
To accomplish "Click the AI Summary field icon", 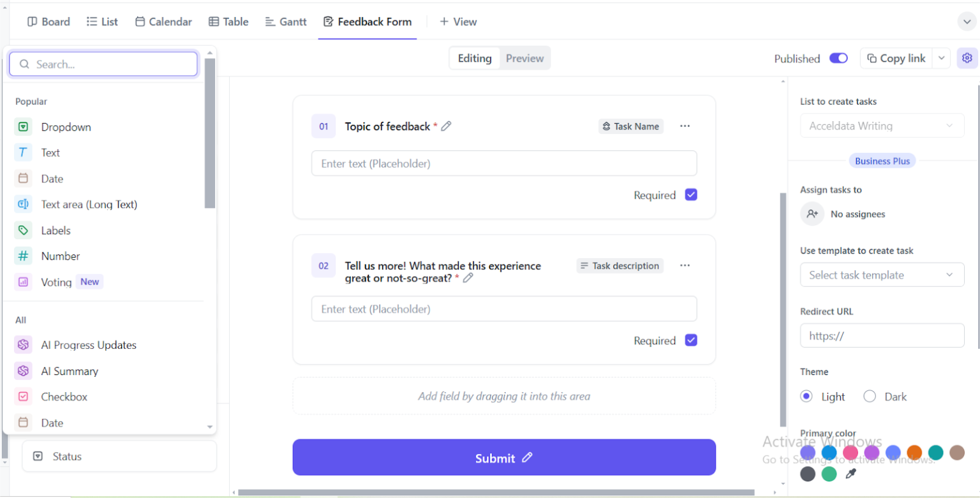I will click(23, 370).
